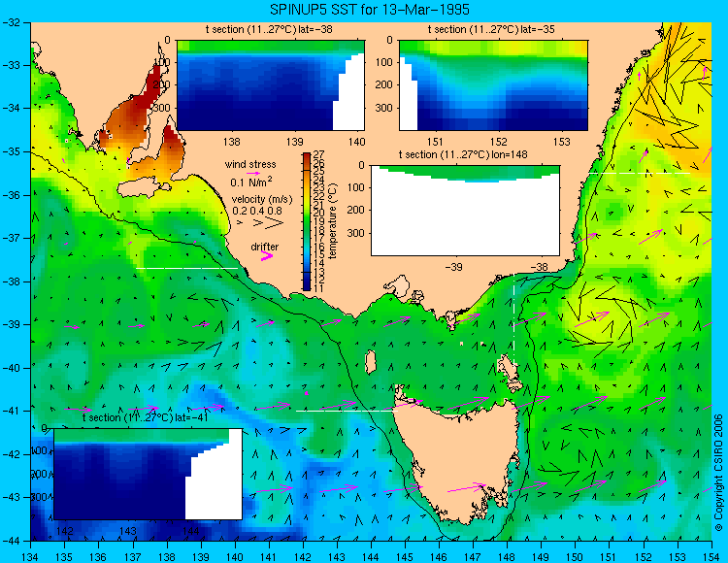Screen dimensions: 728x563
Task: Click the 154 longitude tick label
Action: click(711, 557)
